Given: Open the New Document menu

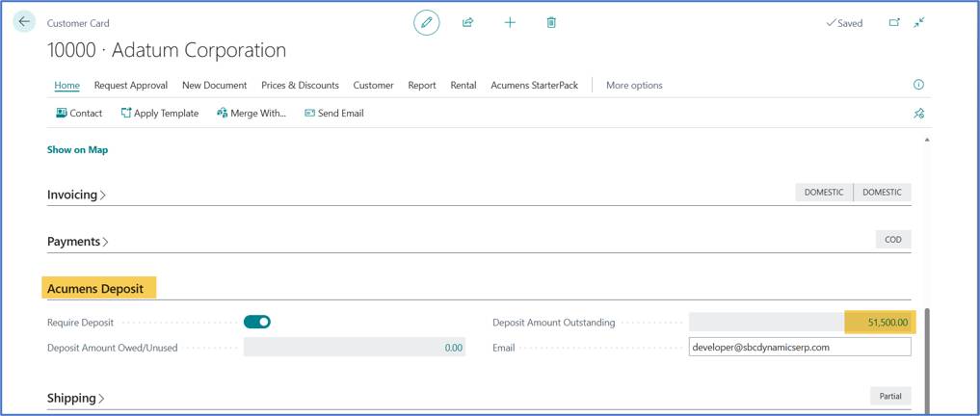Looking at the screenshot, I should point(214,85).
